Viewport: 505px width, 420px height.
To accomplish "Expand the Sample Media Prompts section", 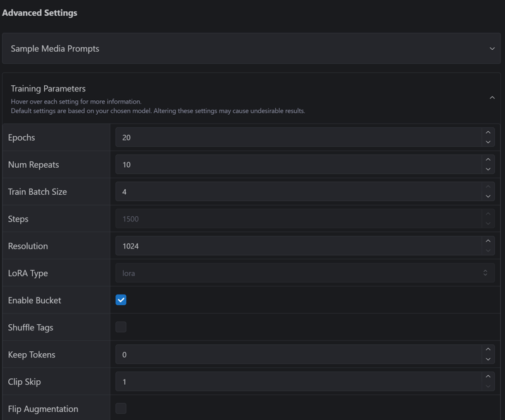I will [492, 49].
